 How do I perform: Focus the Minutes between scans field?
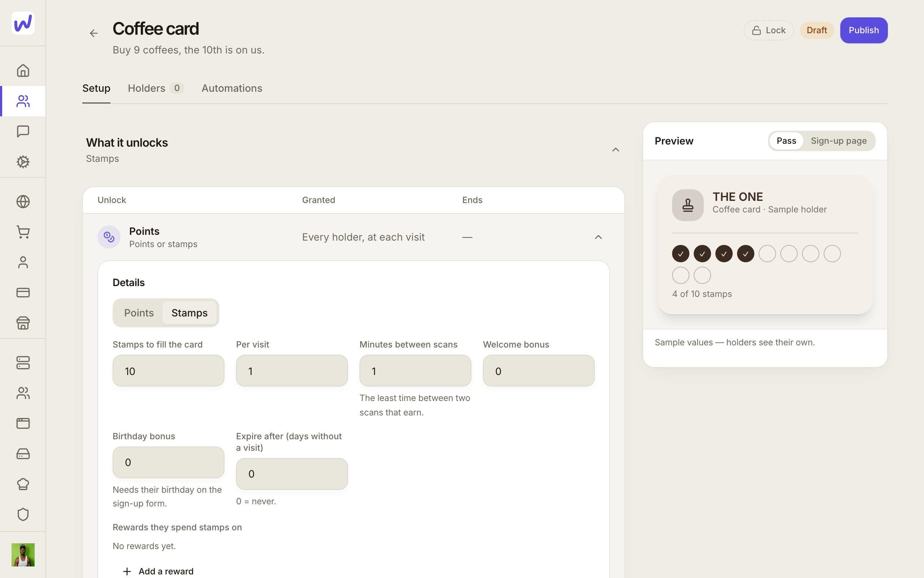[415, 371]
